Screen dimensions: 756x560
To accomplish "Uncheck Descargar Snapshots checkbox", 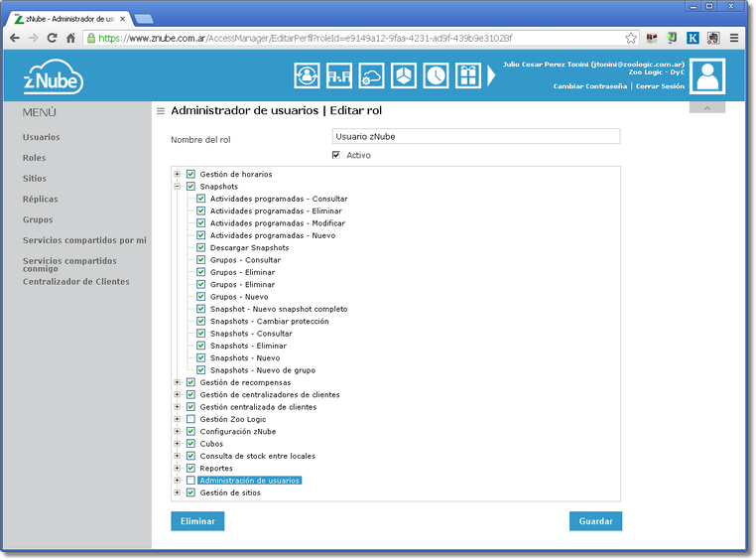I will [200, 248].
